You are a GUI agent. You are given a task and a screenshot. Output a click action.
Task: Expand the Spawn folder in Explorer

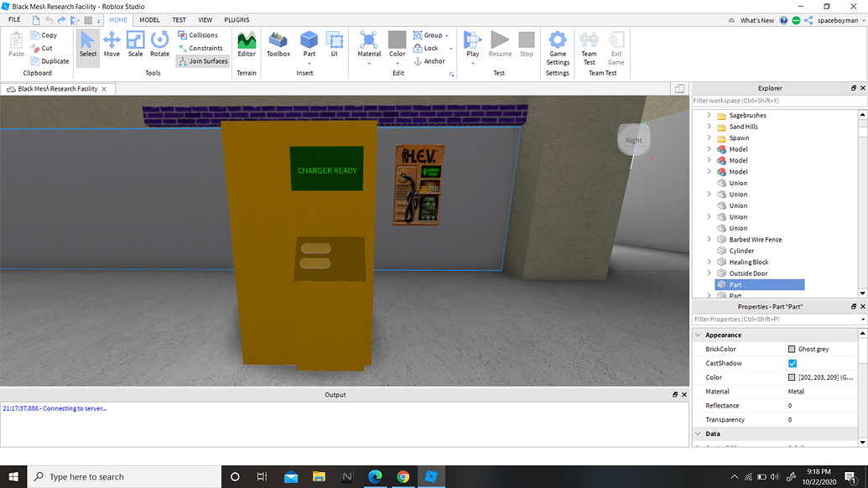coord(709,138)
